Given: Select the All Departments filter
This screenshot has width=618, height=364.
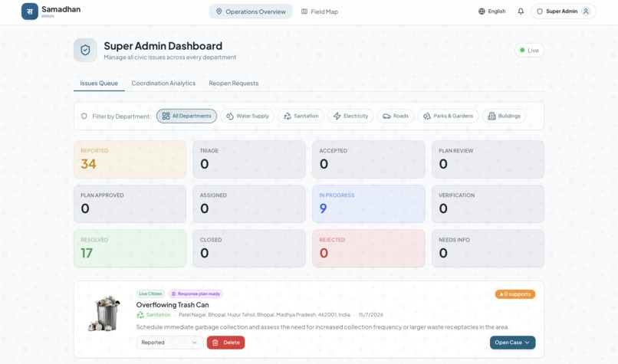Looking at the screenshot, I should [x=186, y=116].
